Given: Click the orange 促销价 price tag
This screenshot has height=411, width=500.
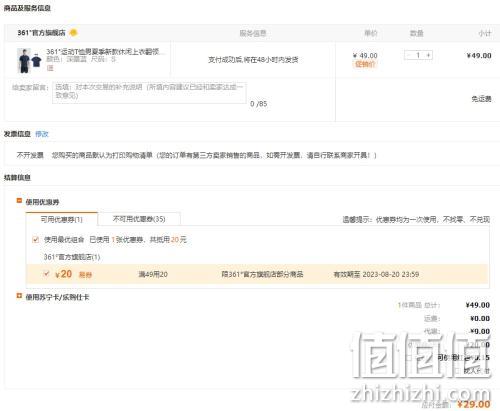Looking at the screenshot, I should [x=365, y=64].
